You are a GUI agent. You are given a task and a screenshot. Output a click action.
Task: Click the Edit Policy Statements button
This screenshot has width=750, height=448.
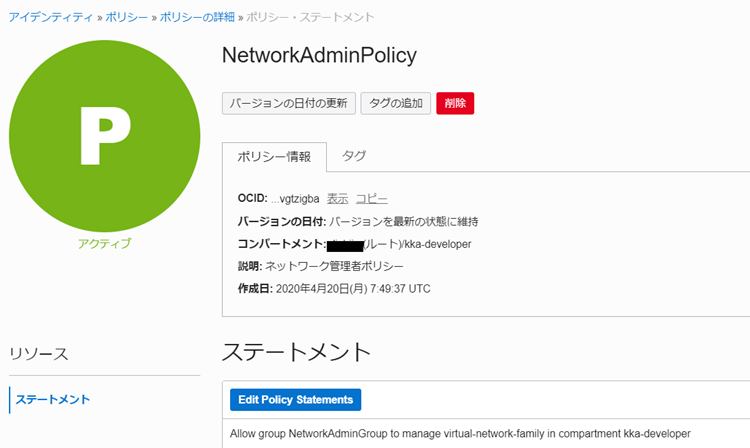295,400
